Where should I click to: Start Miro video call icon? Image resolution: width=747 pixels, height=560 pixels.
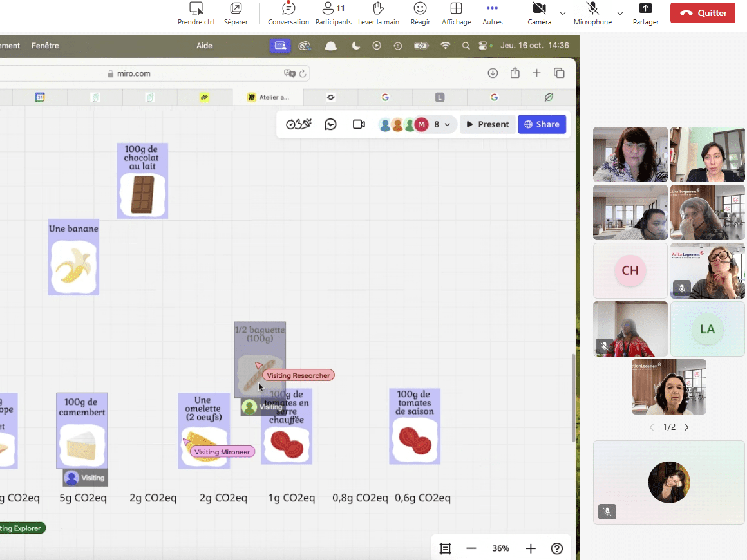click(359, 124)
